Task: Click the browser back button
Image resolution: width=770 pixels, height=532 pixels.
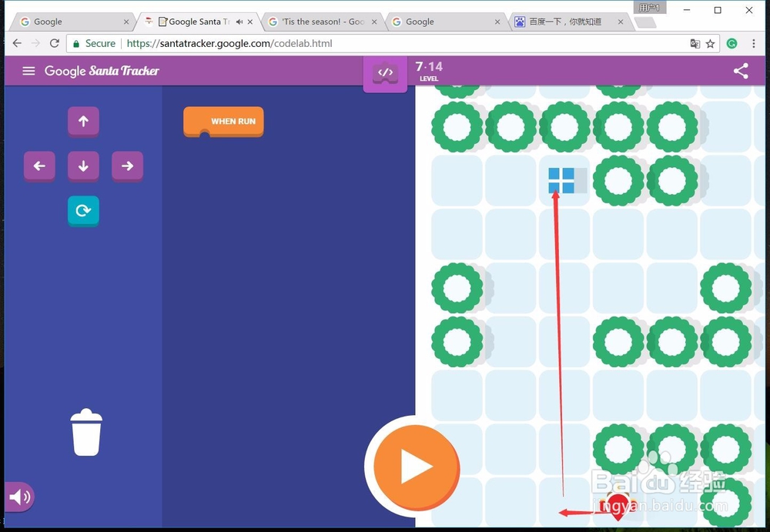Action: point(17,43)
